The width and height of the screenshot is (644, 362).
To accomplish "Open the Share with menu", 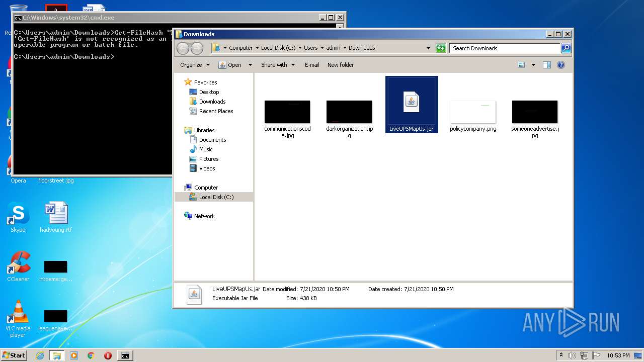I will pyautogui.click(x=278, y=65).
